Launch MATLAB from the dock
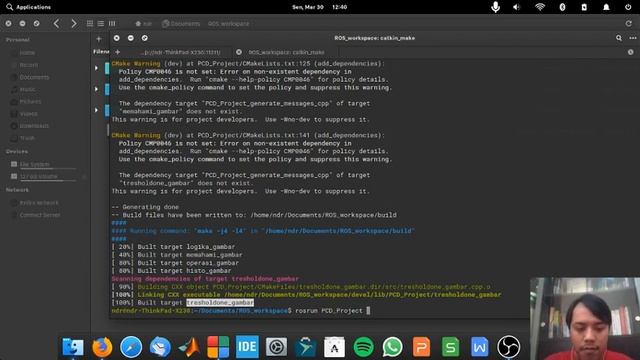The image size is (640, 360). click(x=189, y=347)
